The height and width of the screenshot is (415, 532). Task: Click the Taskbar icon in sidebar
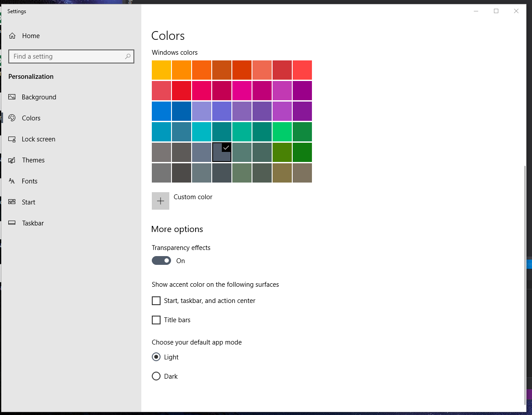pyautogui.click(x=12, y=223)
